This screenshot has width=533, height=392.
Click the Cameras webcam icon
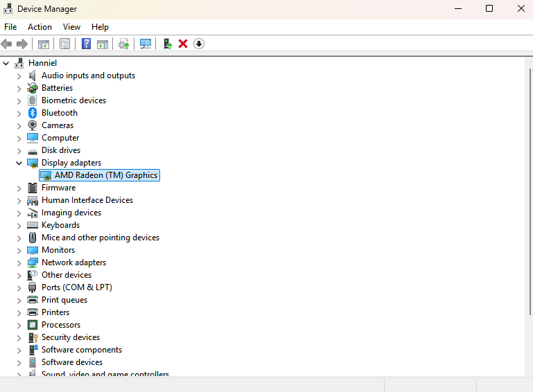tap(33, 125)
